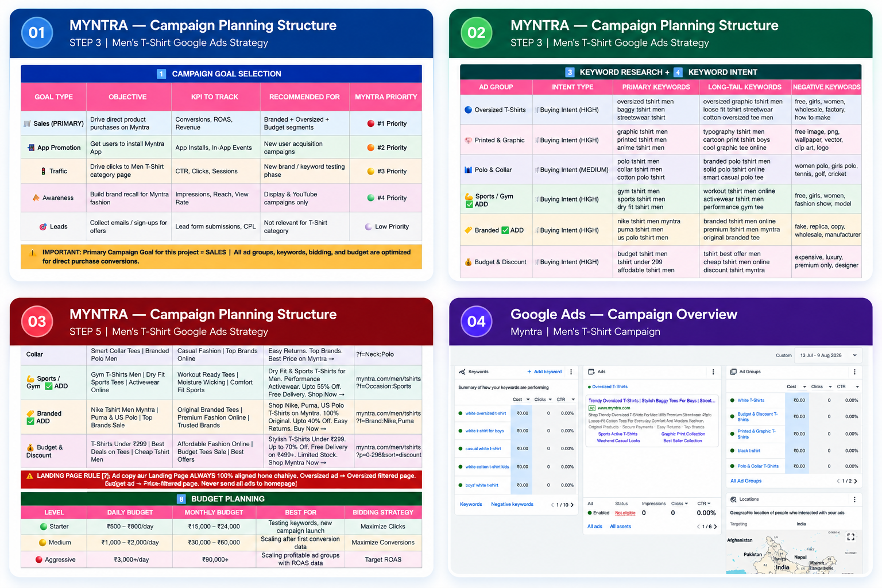Click the Add keyword button
This screenshot has width=882, height=588.
point(544,372)
